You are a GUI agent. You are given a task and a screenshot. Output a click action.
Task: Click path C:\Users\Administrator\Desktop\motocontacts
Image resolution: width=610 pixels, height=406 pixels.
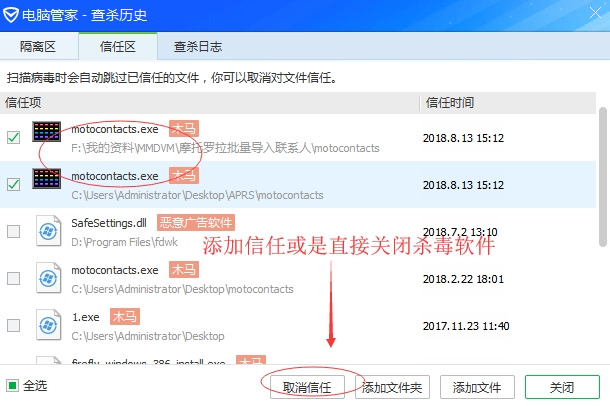[182, 289]
